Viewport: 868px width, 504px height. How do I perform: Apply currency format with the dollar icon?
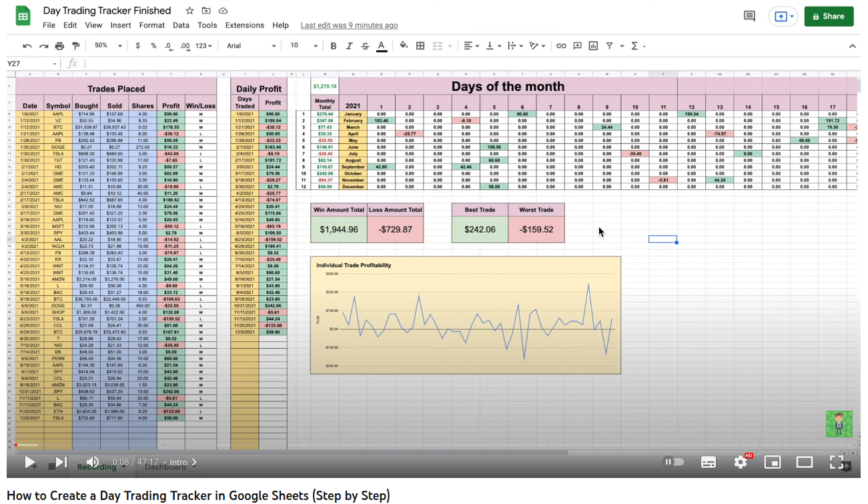(x=138, y=46)
